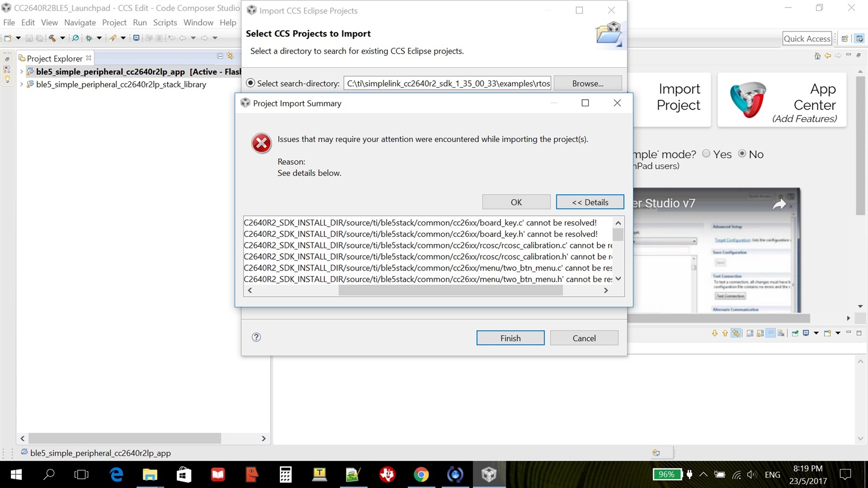Collapse the Details section
This screenshot has height=488, width=868.
tap(590, 202)
